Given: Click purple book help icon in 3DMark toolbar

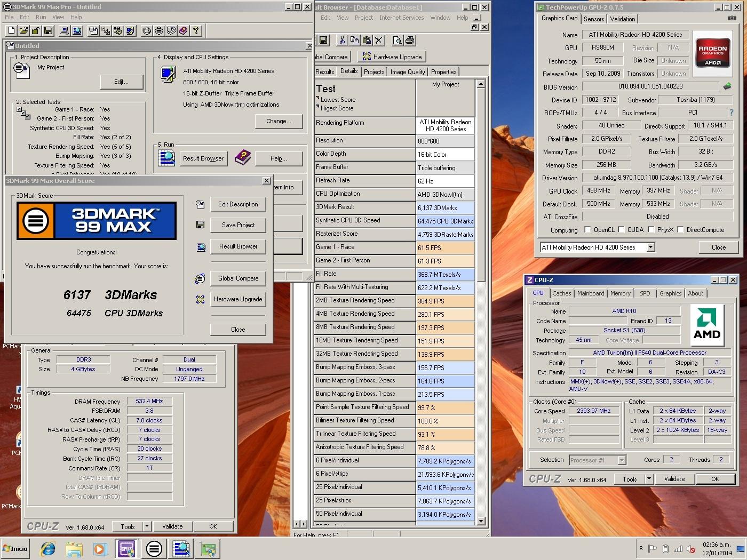Looking at the screenshot, I should point(183,30).
